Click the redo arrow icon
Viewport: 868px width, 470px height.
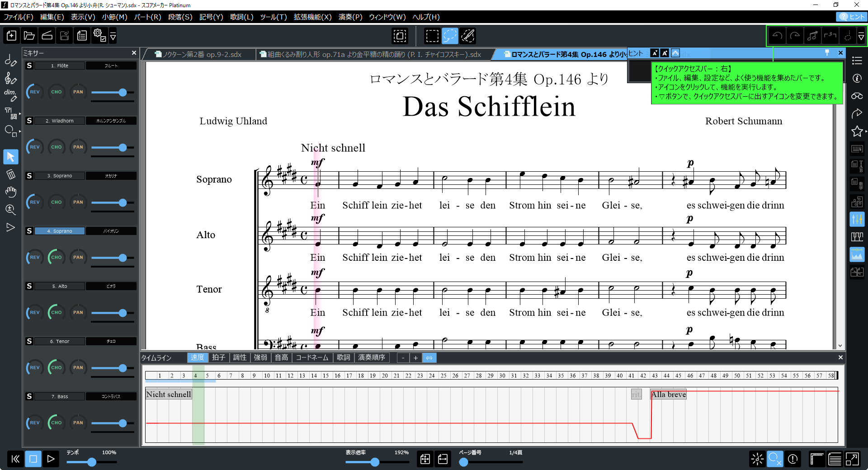[795, 36]
